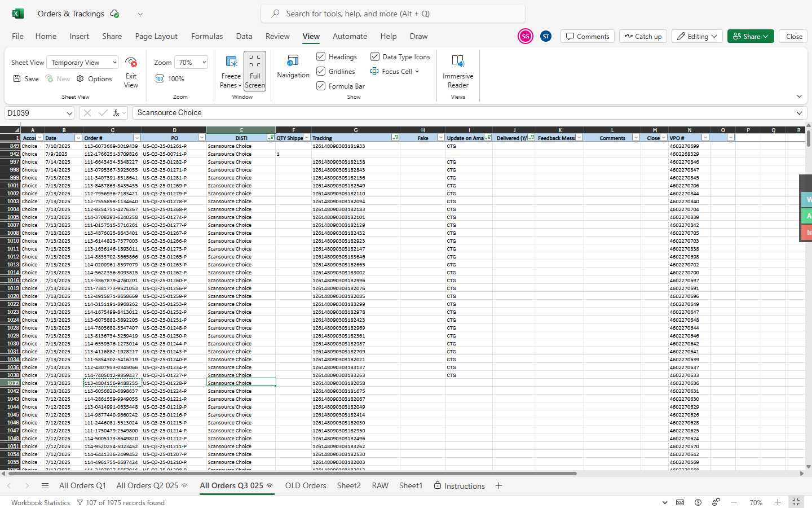This screenshot has width=812, height=508.
Task: Zoom out with status bar minus
Action: click(734, 502)
